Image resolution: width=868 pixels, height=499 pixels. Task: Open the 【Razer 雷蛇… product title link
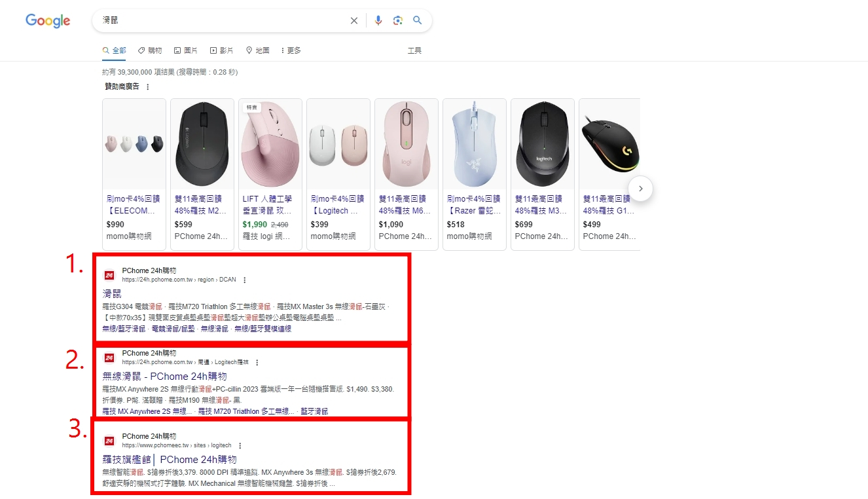point(473,205)
